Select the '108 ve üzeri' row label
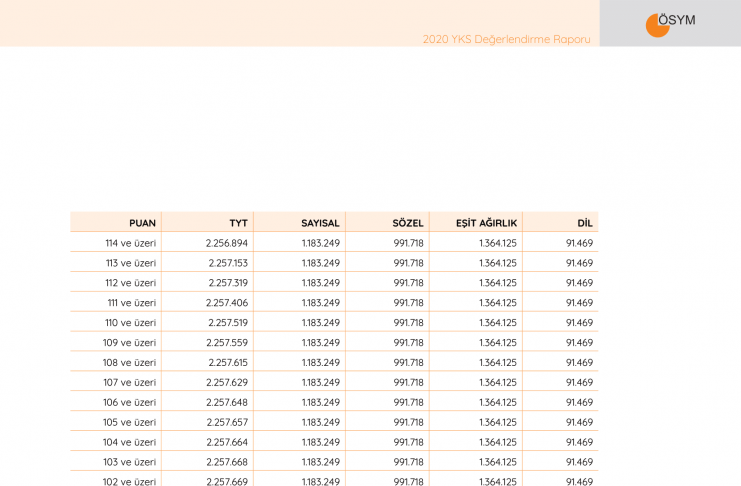 (x=129, y=362)
